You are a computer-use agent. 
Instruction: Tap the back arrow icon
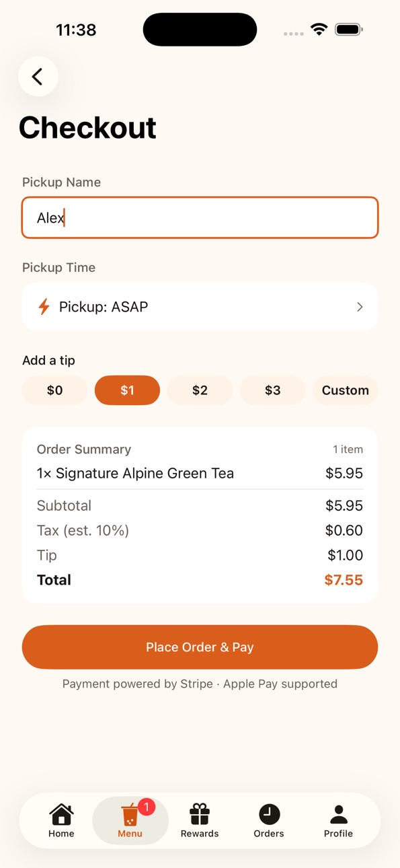pos(38,77)
